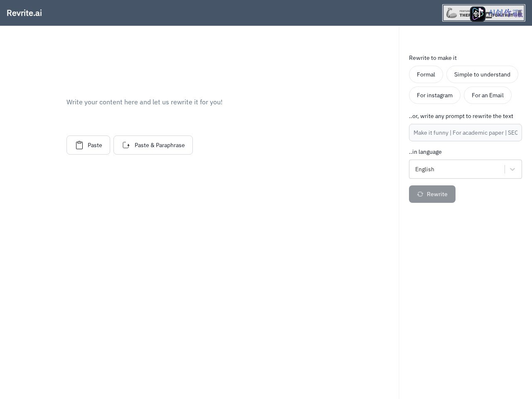Click the clipboard icon on Paste button
This screenshot has width=532, height=399.
[x=79, y=145]
